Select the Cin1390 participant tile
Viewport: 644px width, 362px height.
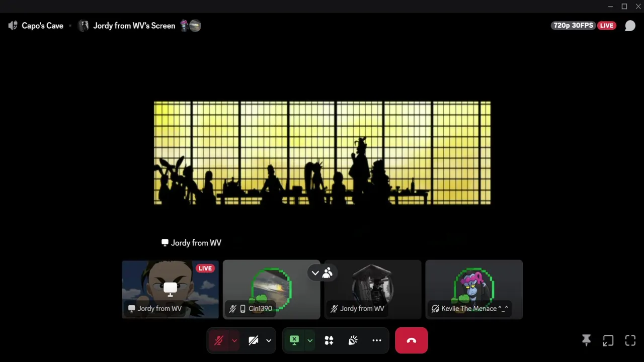271,289
